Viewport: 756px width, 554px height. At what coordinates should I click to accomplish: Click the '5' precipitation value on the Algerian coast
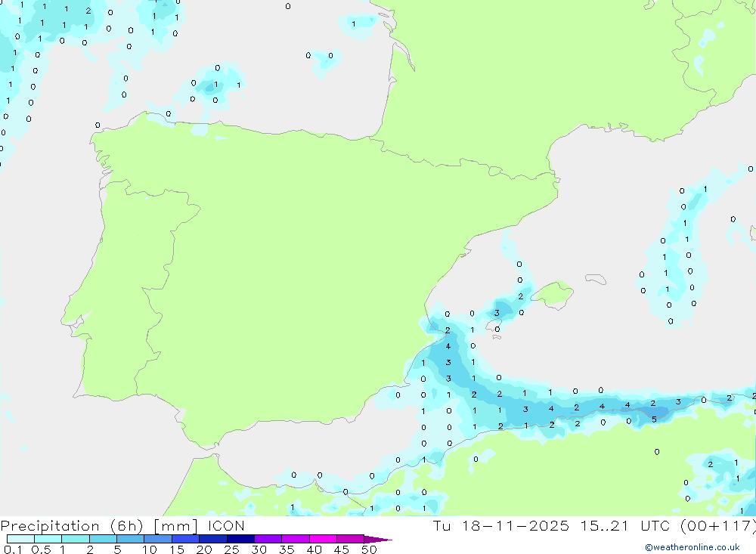(x=654, y=419)
